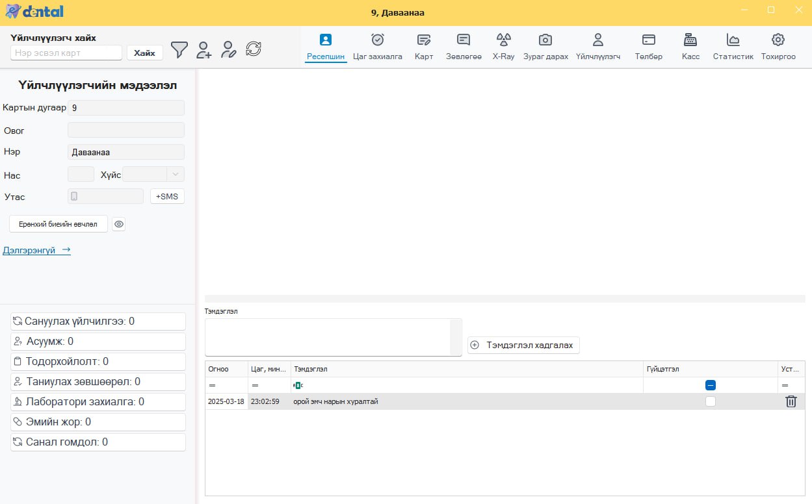Open the Тэмдэглэл column filter operator
Image resolution: width=812 pixels, height=504 pixels.
(298, 385)
